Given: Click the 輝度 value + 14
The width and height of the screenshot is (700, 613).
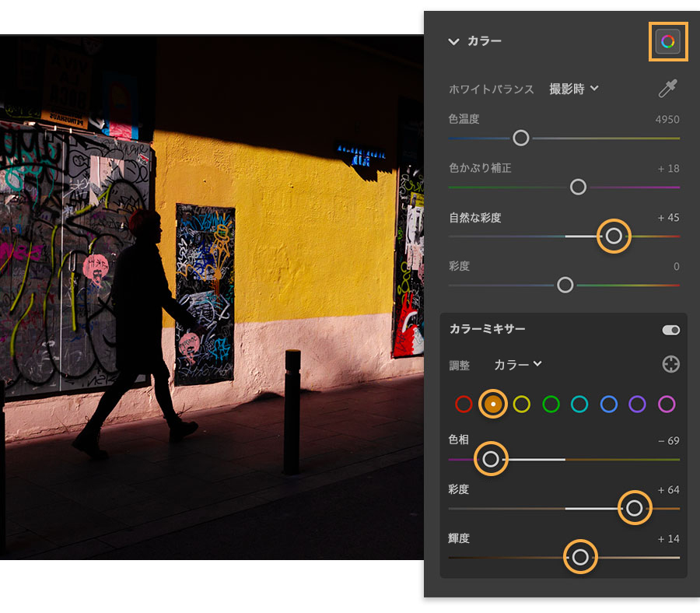Looking at the screenshot, I should [668, 539].
